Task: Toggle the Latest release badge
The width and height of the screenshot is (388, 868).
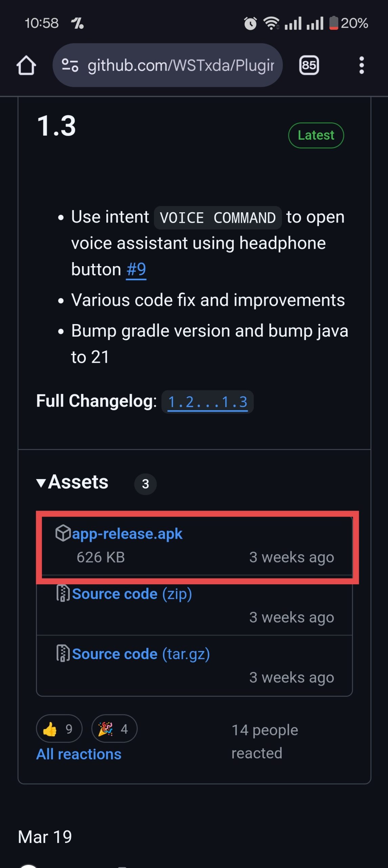Action: coord(315,135)
